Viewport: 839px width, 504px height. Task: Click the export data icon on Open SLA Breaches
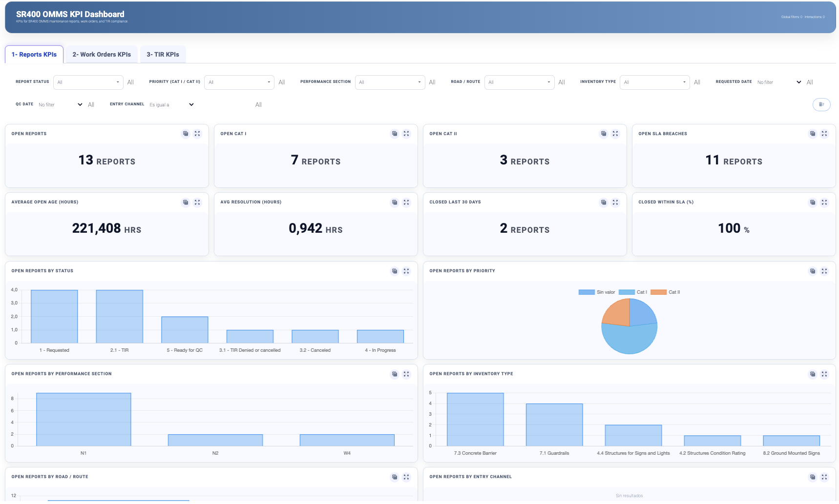(x=813, y=134)
